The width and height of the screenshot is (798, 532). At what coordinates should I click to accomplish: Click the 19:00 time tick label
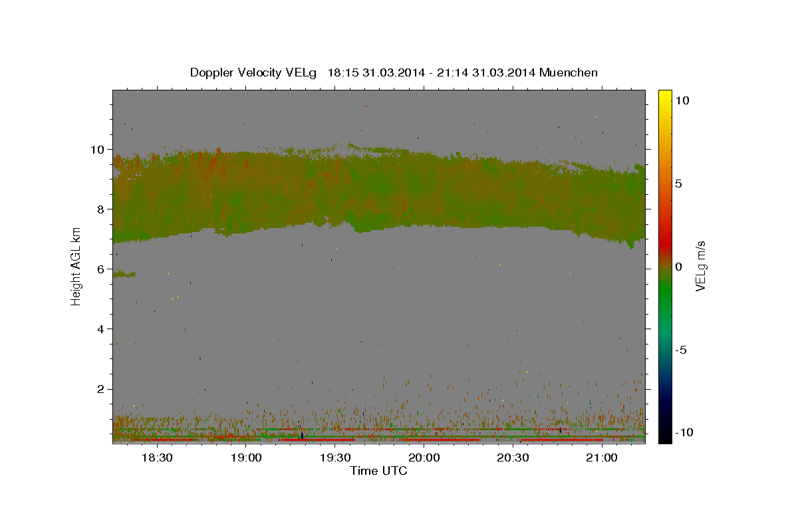pyautogui.click(x=246, y=458)
